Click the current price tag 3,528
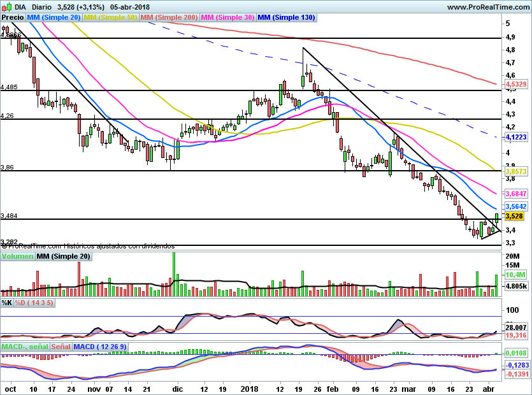Screen dimensions: 532x395 (x=514, y=216)
